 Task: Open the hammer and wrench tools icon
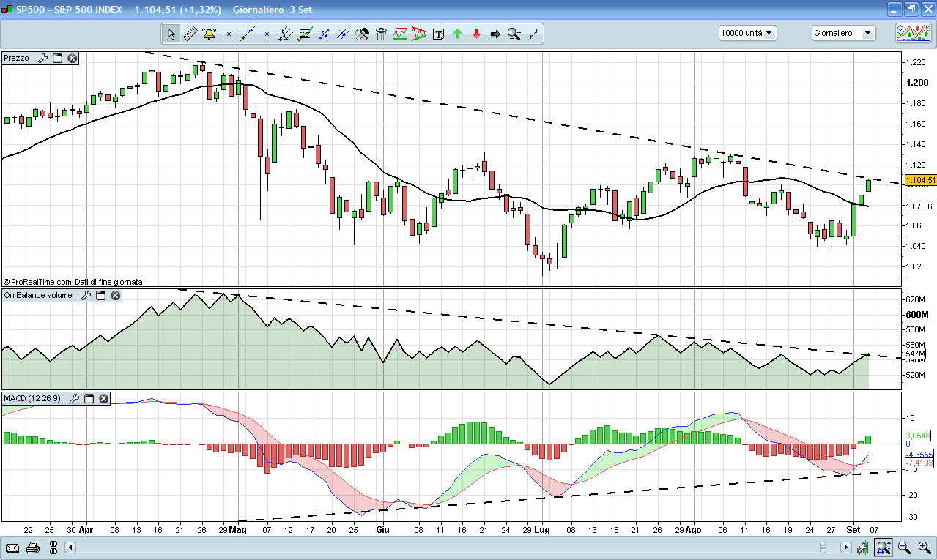(x=362, y=34)
